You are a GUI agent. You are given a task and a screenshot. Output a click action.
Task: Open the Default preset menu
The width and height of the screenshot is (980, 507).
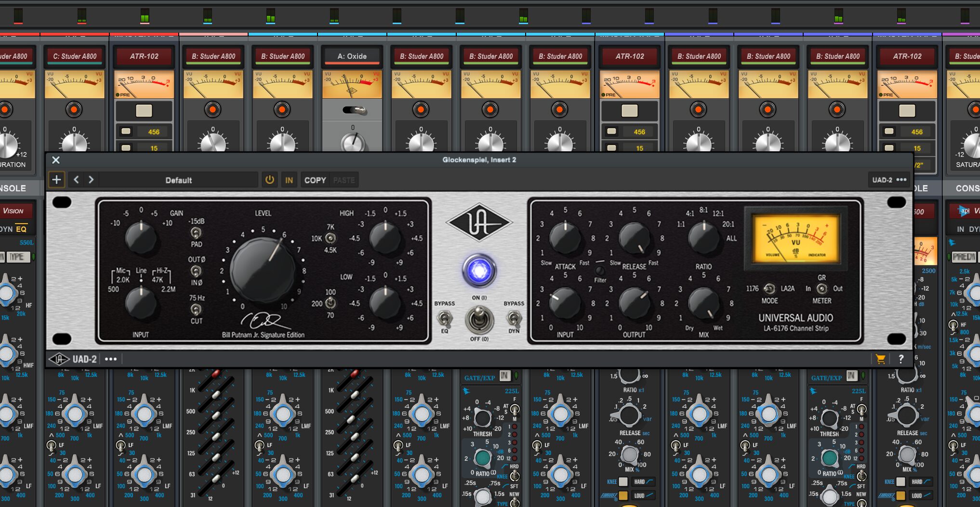point(179,180)
